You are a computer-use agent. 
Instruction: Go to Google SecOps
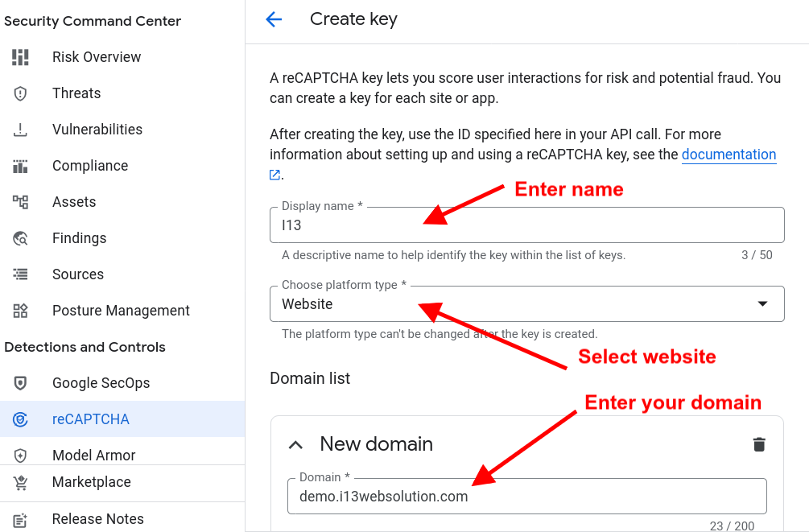(x=101, y=383)
